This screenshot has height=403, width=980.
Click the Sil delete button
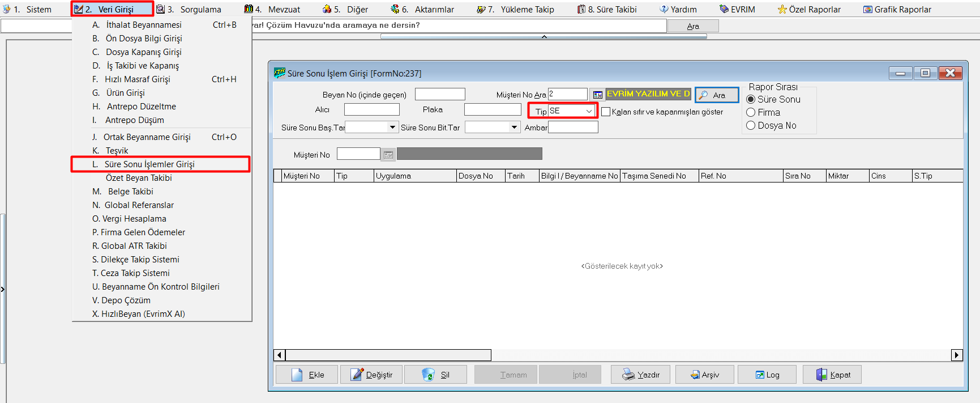(x=435, y=375)
